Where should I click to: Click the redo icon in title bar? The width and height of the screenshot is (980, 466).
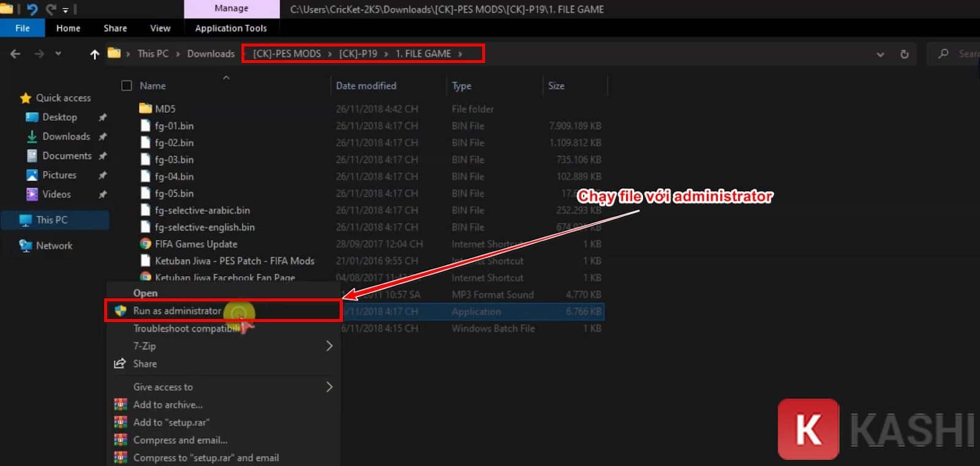(x=51, y=9)
